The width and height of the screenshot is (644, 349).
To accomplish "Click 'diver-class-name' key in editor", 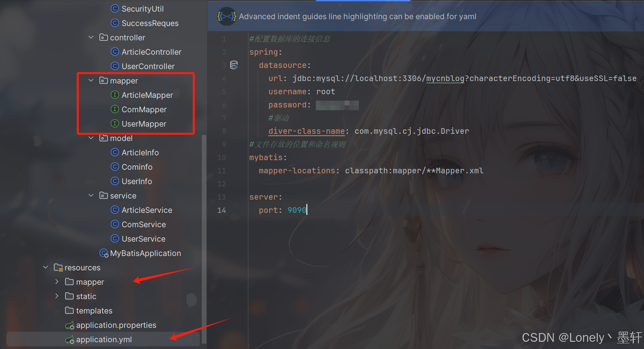I will tap(306, 131).
